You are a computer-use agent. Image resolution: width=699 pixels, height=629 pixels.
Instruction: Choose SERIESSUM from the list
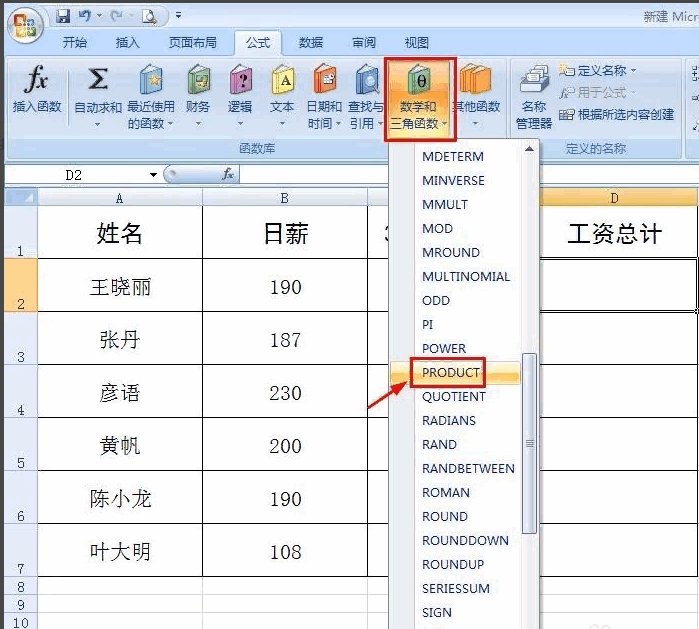[456, 588]
